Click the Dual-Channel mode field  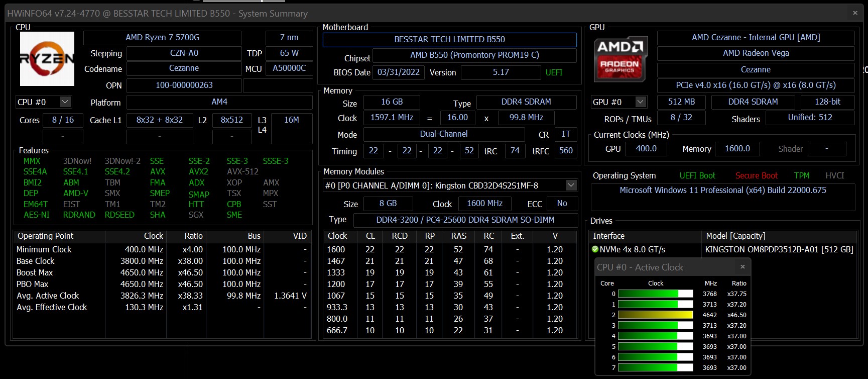(444, 134)
